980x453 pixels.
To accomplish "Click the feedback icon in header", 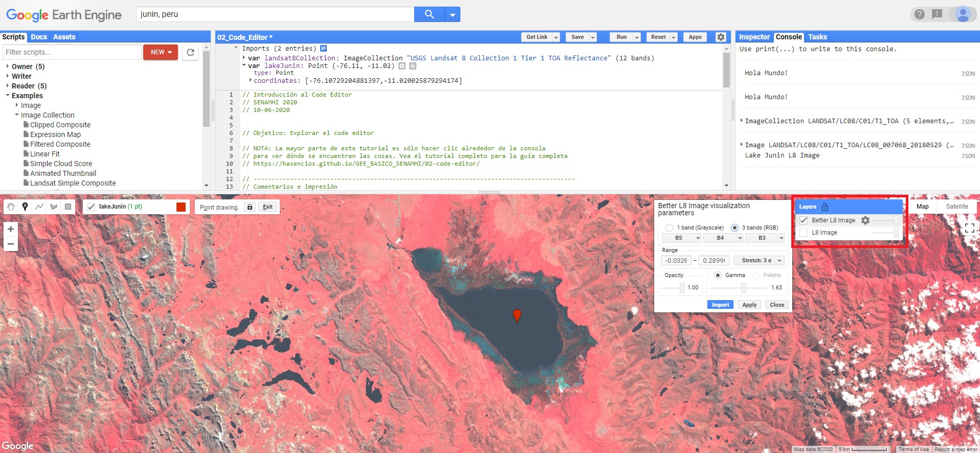I will pos(937,14).
